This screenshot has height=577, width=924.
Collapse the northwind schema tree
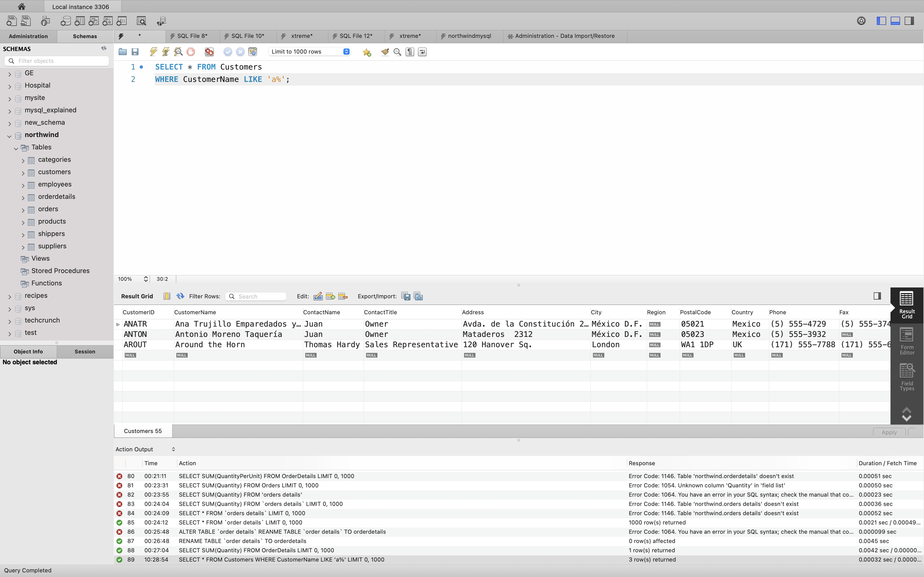10,135
